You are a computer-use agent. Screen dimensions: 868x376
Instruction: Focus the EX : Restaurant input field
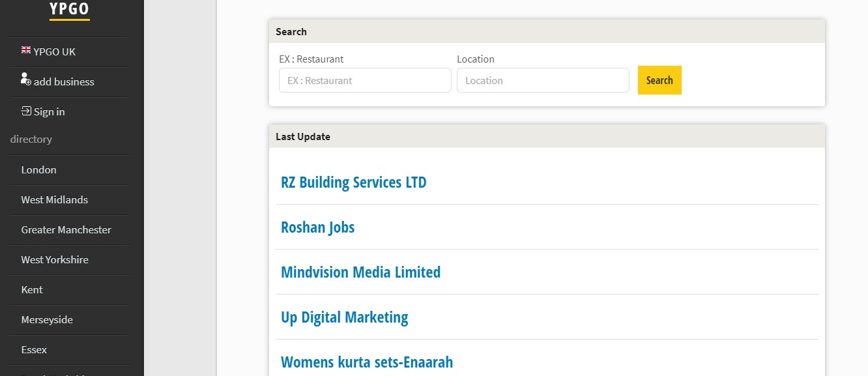click(365, 80)
